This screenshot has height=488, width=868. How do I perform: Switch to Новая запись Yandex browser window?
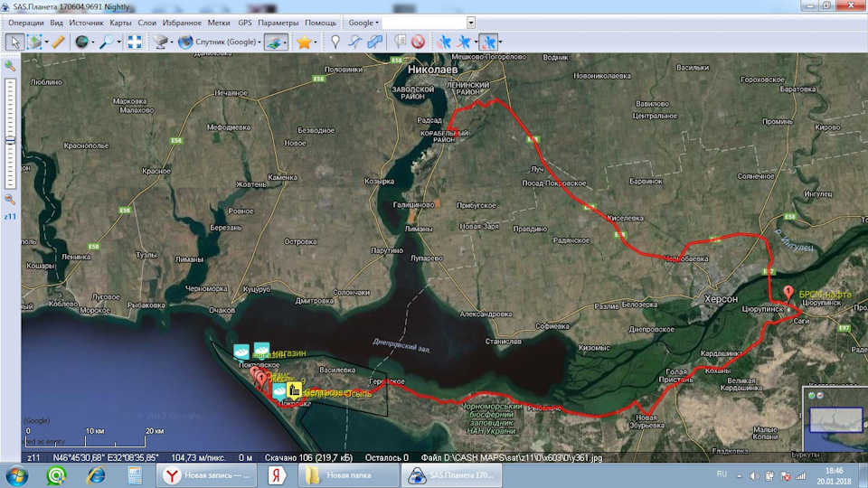tap(205, 475)
